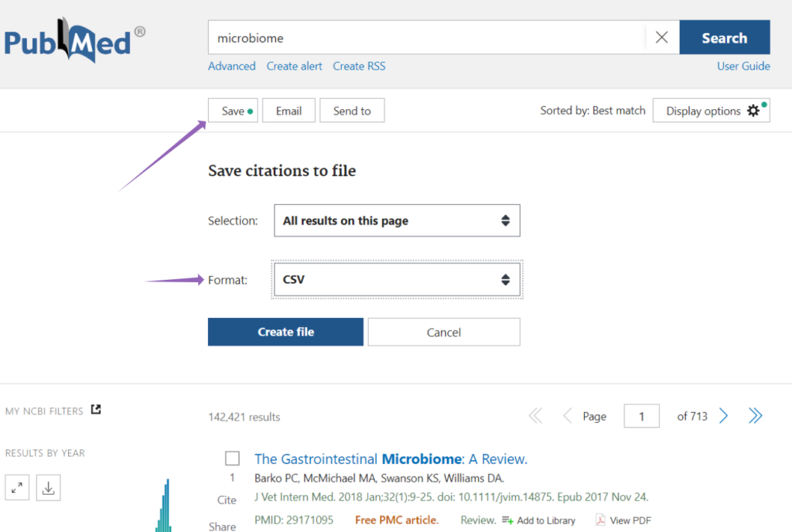Open the Selection dropdown

point(397,220)
